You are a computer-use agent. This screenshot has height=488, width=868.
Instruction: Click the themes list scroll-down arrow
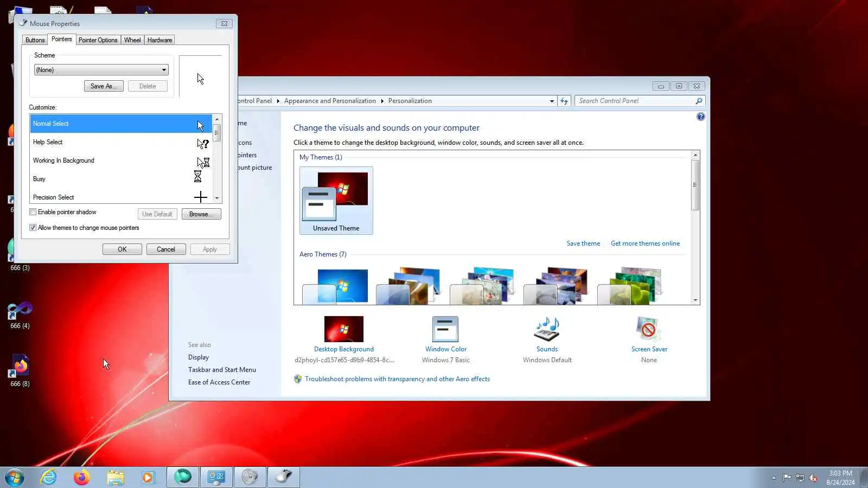pos(695,300)
